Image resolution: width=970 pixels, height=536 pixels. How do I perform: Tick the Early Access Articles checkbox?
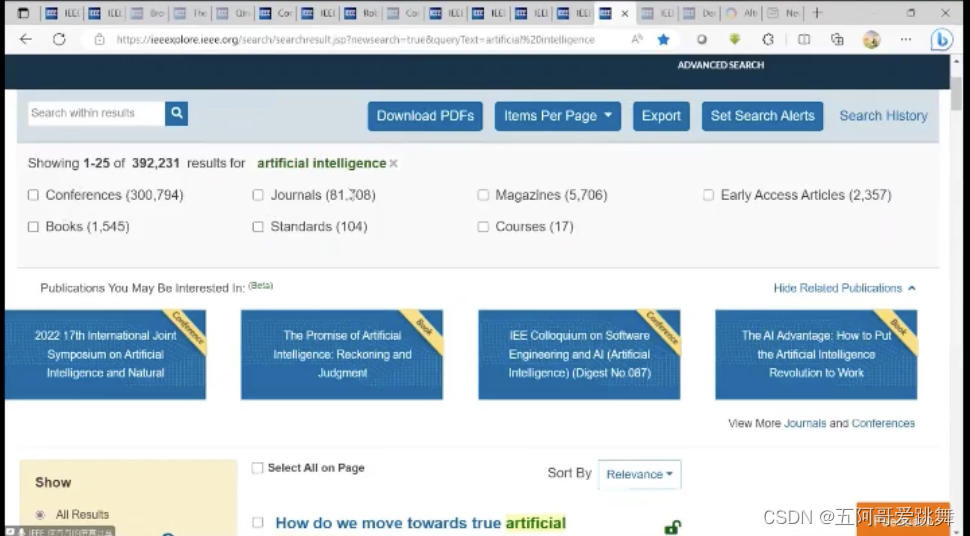(x=708, y=195)
